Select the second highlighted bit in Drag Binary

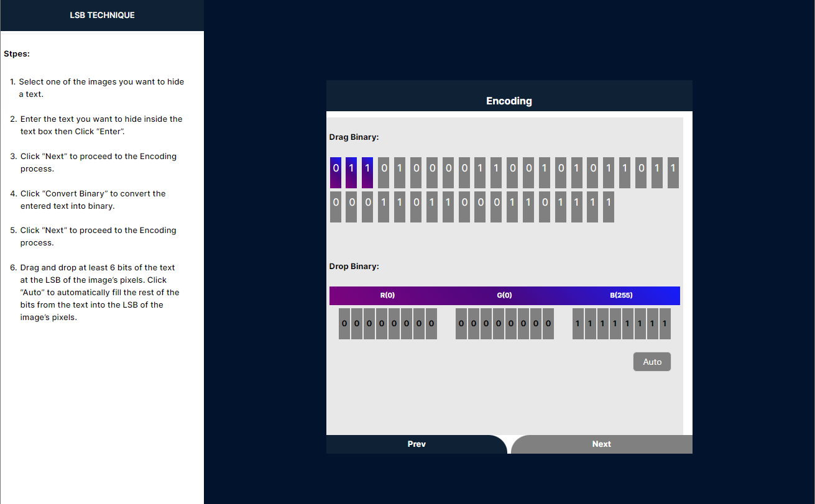(x=351, y=173)
